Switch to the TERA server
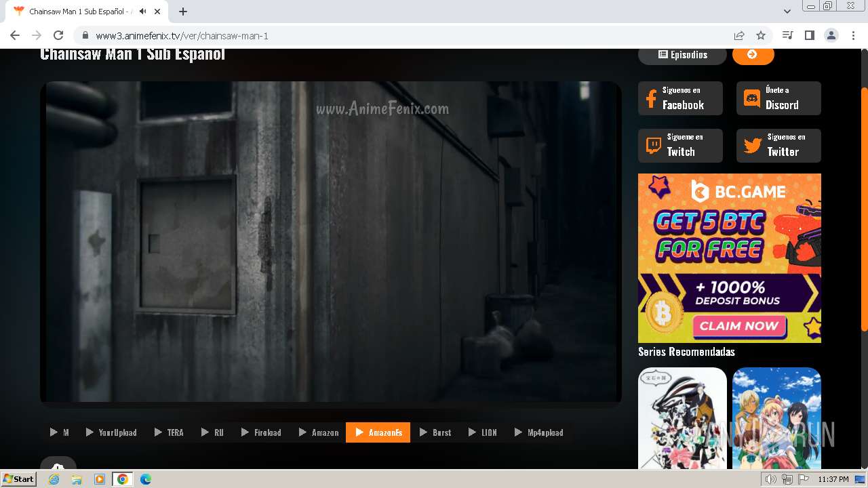The height and width of the screenshot is (488, 868). click(x=169, y=432)
